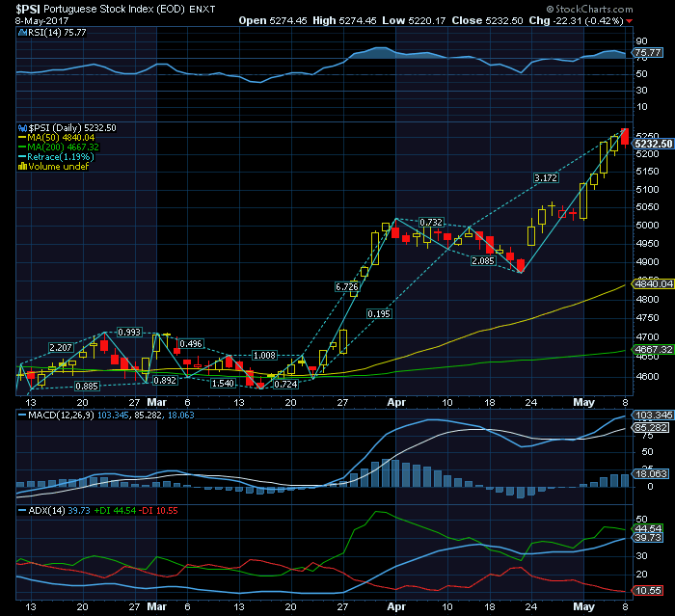Viewport: 675px width, 616px height.
Task: Click the 2.085 retracement label
Action: point(483,261)
